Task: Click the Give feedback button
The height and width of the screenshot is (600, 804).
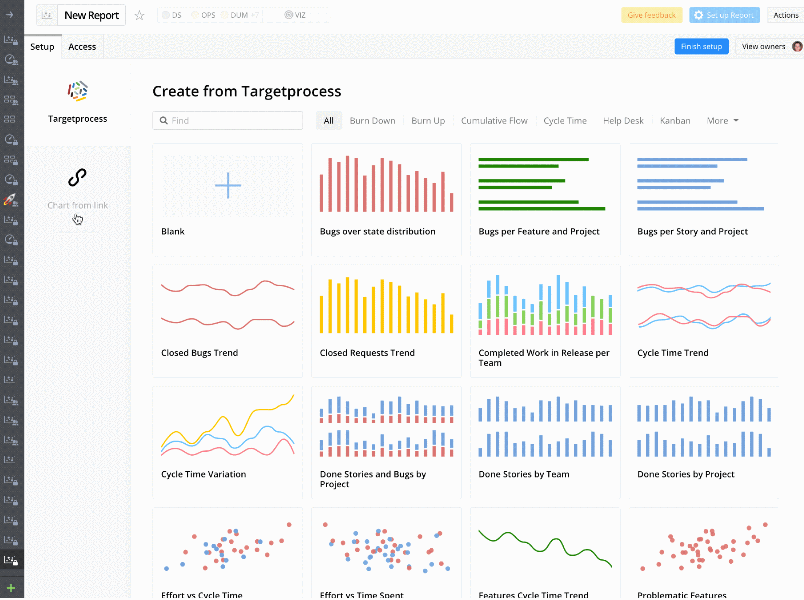Action: pyautogui.click(x=652, y=15)
